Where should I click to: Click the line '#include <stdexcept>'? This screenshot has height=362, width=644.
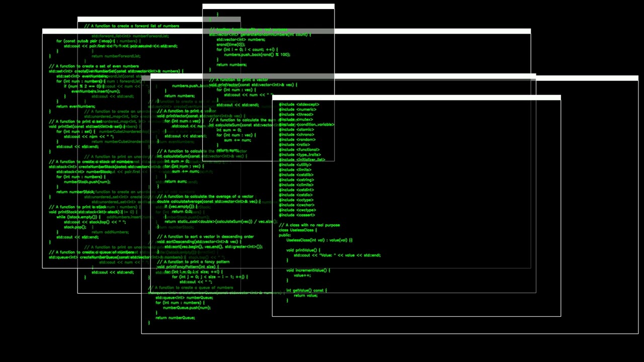click(299, 105)
